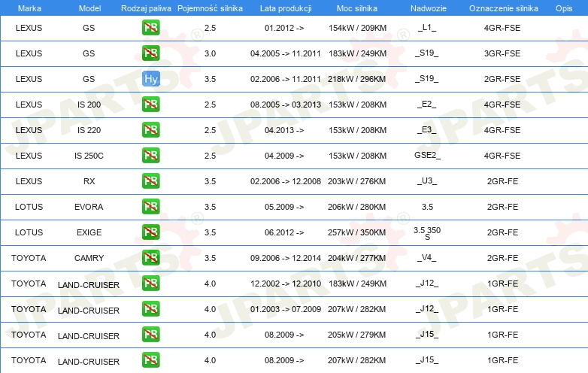
Task: Select the IS 250C row's fuel icon
Action: 150,156
